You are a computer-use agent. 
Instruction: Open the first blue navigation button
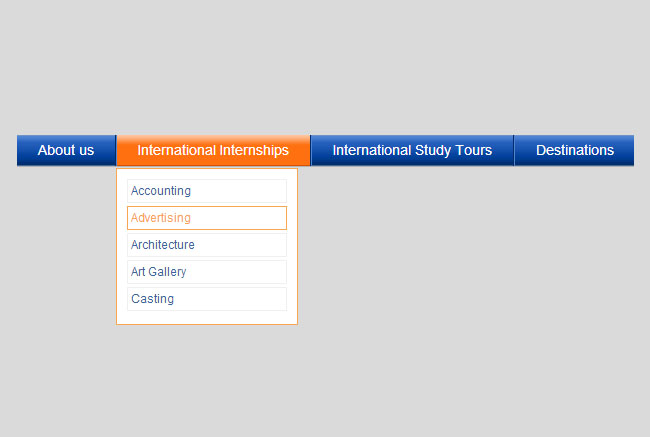coord(66,150)
